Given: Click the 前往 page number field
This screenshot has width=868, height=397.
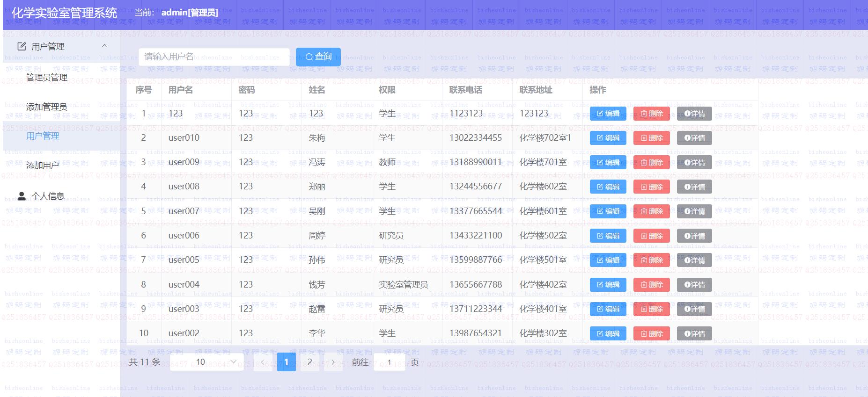Looking at the screenshot, I should pyautogui.click(x=389, y=362).
